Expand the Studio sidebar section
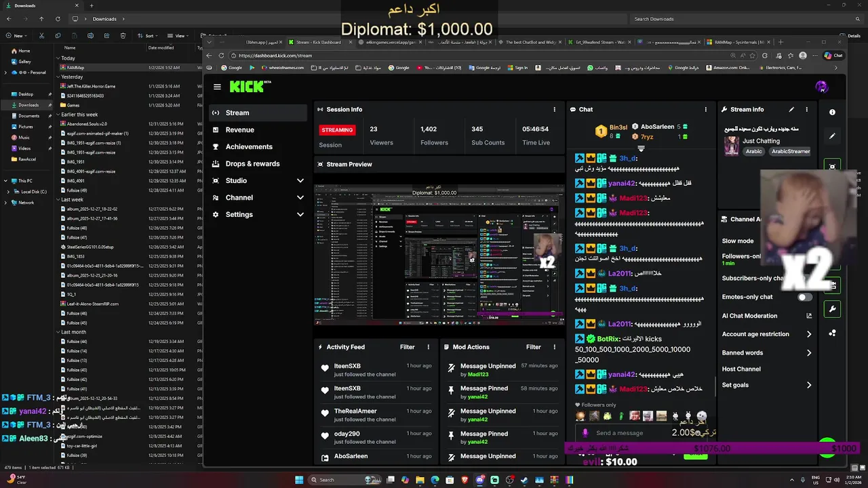The width and height of the screenshot is (868, 488). (x=300, y=181)
